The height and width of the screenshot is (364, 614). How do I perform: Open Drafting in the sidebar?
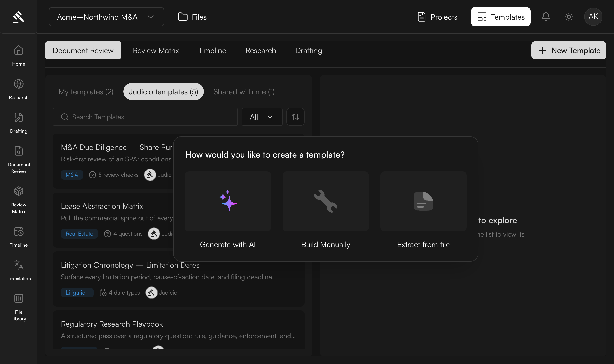pyautogui.click(x=19, y=123)
